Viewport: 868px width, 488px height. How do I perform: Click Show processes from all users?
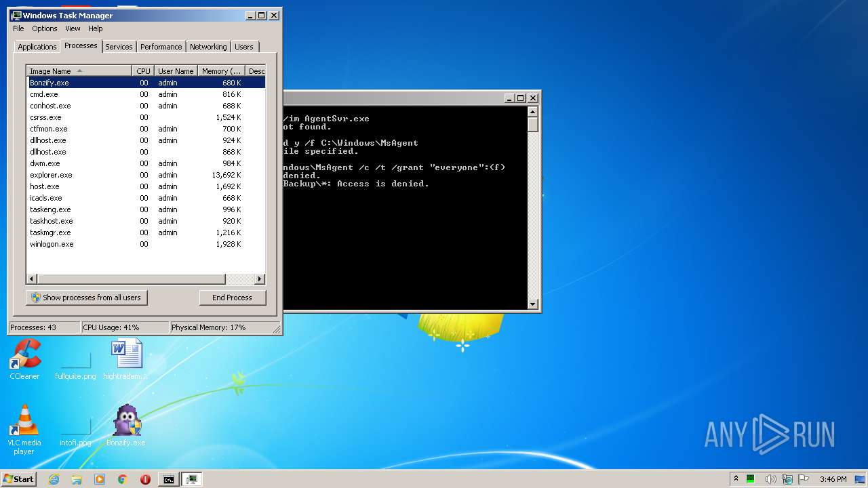[87, 298]
